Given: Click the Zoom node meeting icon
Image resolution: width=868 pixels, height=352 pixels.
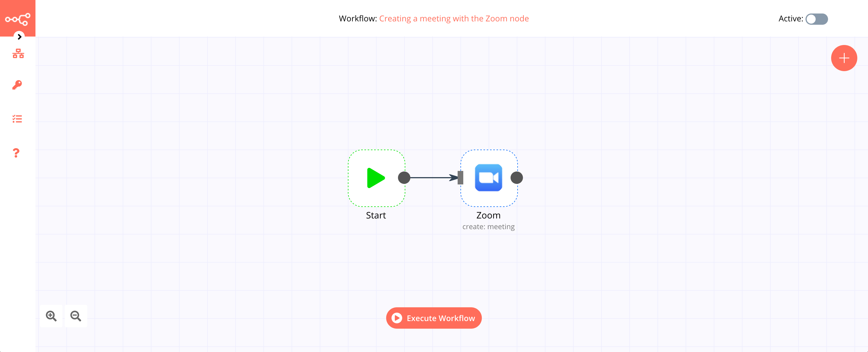Looking at the screenshot, I should (x=489, y=178).
